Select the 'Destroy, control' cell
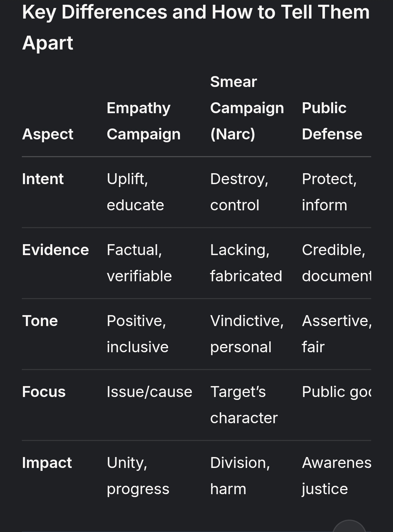Viewport: 393px width, 532px height. pos(239,192)
